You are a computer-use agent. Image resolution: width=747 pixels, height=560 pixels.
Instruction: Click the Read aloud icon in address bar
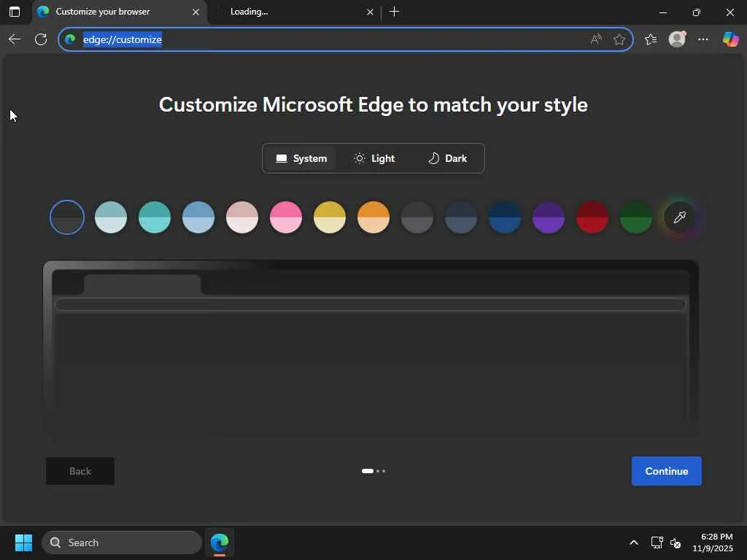(596, 39)
